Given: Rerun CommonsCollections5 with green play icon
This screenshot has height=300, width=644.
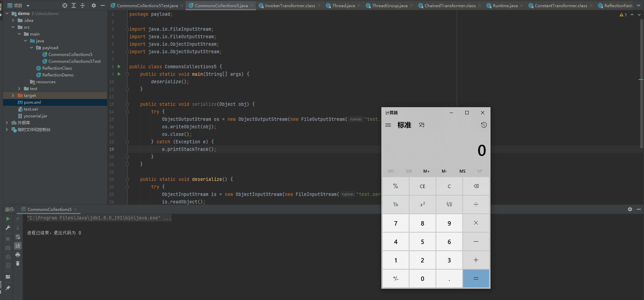Looking at the screenshot, I should [8, 219].
